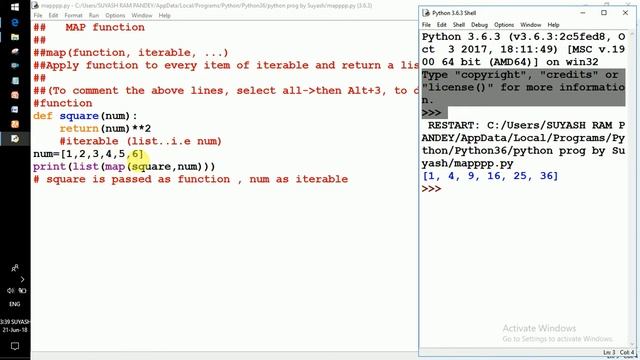Click the 'print(list(map(square,num)))' line
The width and height of the screenshot is (640, 360).
124,167
